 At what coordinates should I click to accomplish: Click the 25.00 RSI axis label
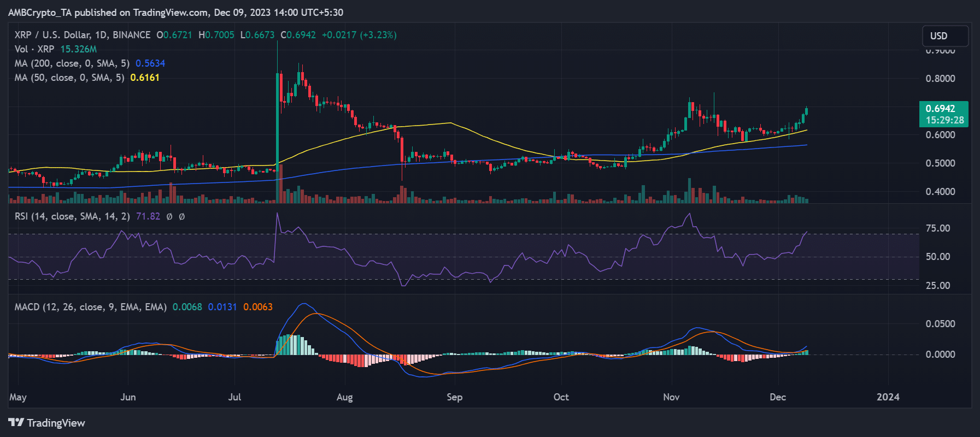click(x=938, y=286)
